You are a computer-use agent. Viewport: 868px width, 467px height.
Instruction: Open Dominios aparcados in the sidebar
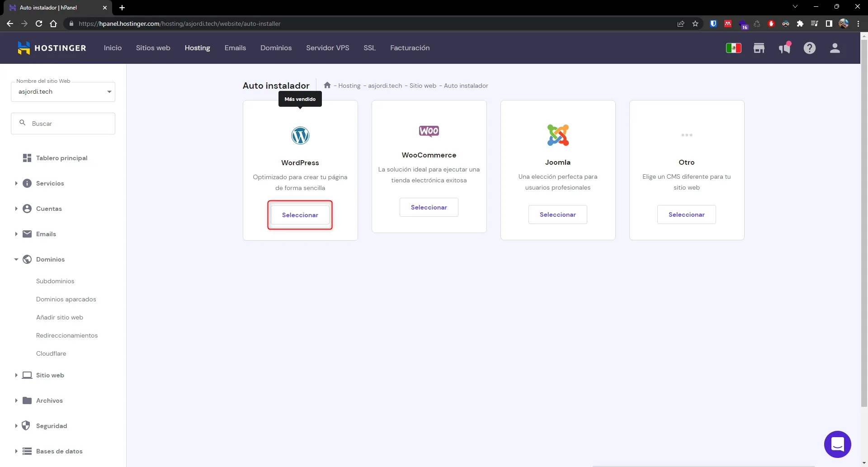[x=66, y=299]
